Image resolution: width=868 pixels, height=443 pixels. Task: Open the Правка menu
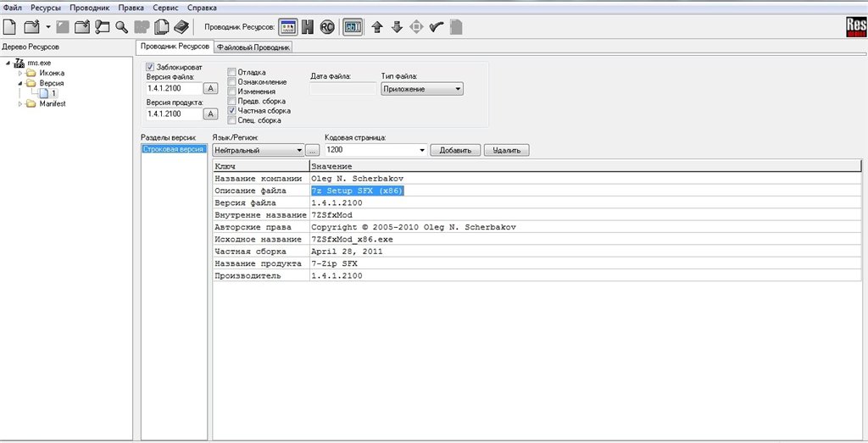coord(131,8)
